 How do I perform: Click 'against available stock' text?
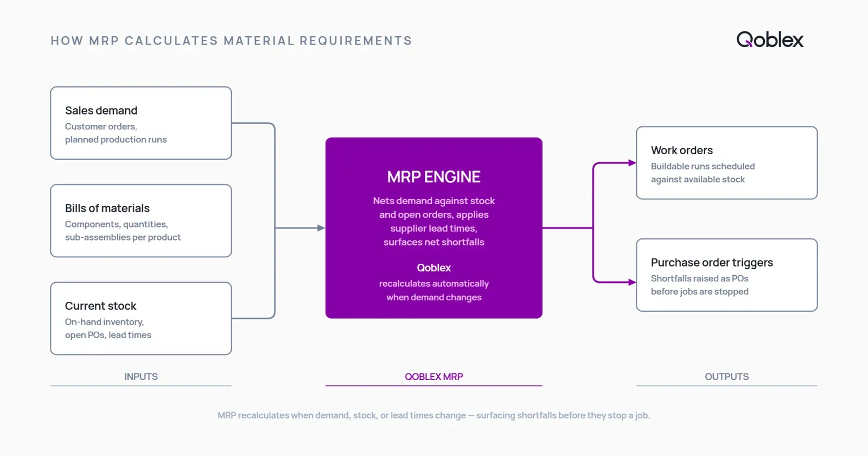coord(698,179)
